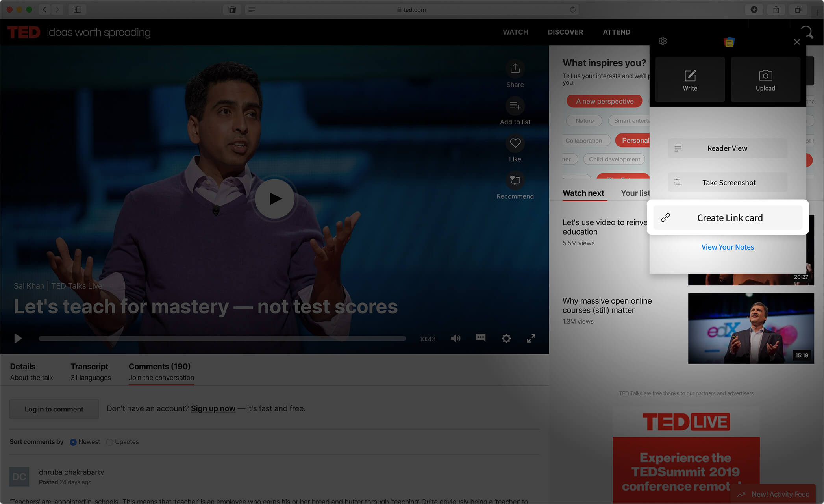Toggle the Collaboration interest tag
This screenshot has height=504, width=824.
586,141
